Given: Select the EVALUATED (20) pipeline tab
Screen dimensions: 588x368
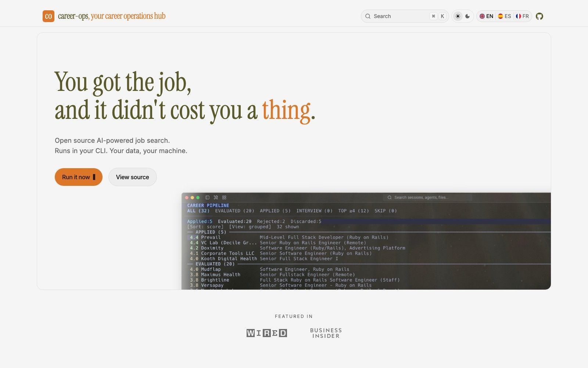Looking at the screenshot, I should (x=234, y=211).
